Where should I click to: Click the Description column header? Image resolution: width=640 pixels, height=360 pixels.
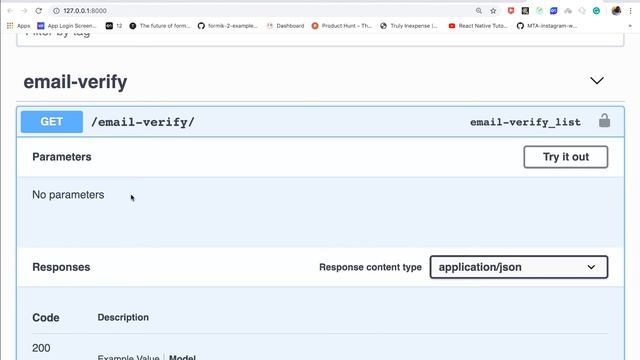[x=123, y=318]
